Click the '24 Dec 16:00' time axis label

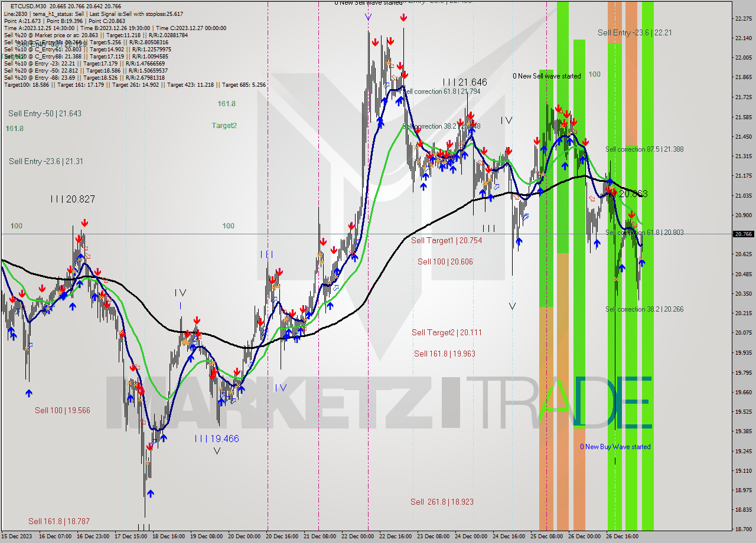509,537
